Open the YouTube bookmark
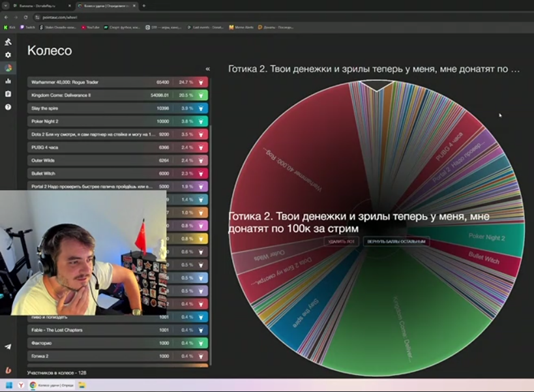This screenshot has height=392, width=534. point(90,27)
